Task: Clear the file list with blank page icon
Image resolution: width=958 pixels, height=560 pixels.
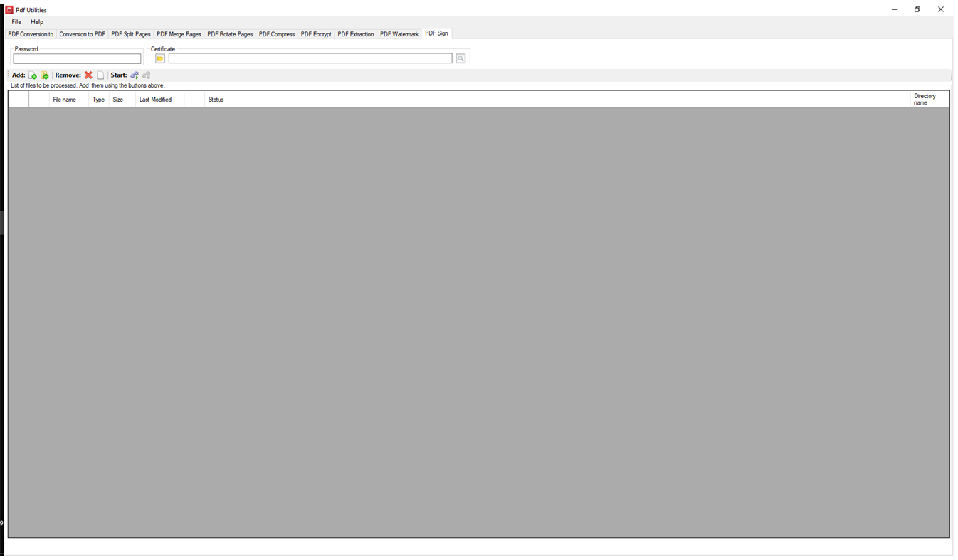Action: (x=100, y=75)
